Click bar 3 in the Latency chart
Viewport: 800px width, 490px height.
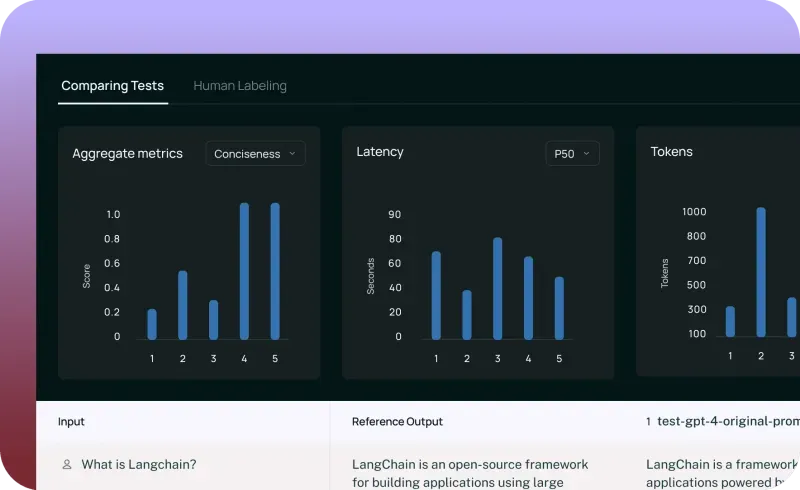(x=497, y=288)
